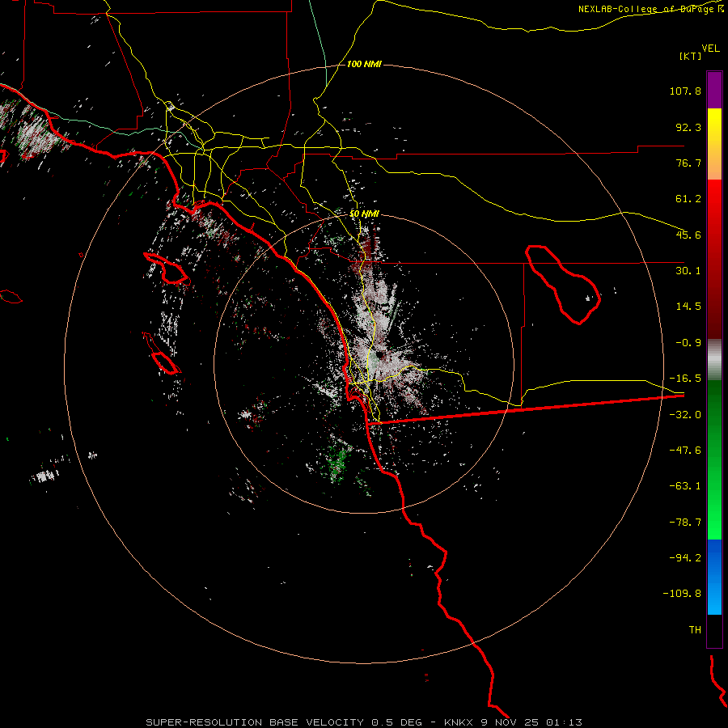This screenshot has height=728, width=728.
Task: Click the gray near-zero segment of velocity scale
Action: tap(714, 360)
